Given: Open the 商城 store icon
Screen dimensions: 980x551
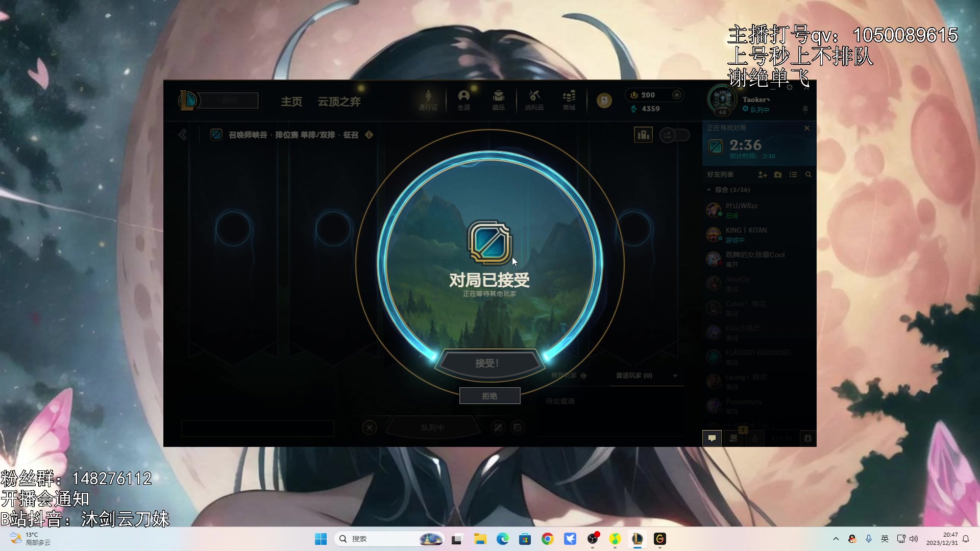Looking at the screenshot, I should [x=569, y=100].
